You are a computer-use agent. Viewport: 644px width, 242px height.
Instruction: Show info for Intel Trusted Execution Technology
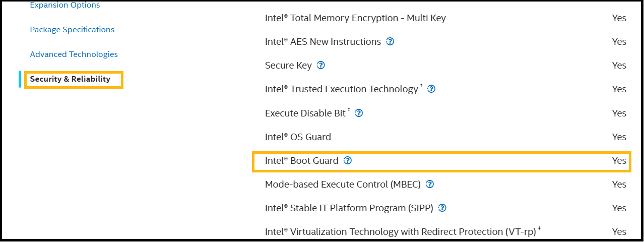pyautogui.click(x=431, y=89)
